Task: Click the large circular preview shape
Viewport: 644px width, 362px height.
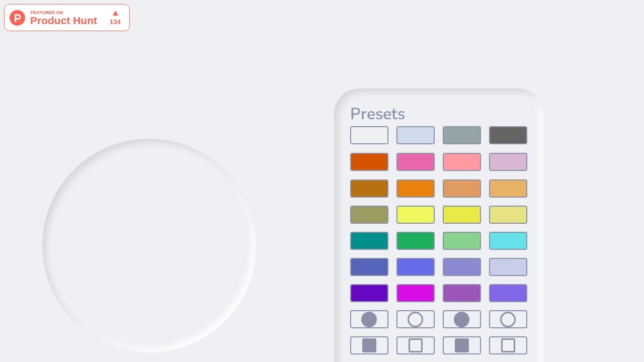Action: 149,245
